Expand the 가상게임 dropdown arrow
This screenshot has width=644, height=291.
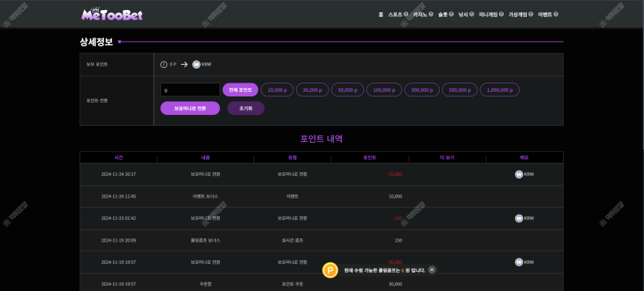[x=531, y=14]
